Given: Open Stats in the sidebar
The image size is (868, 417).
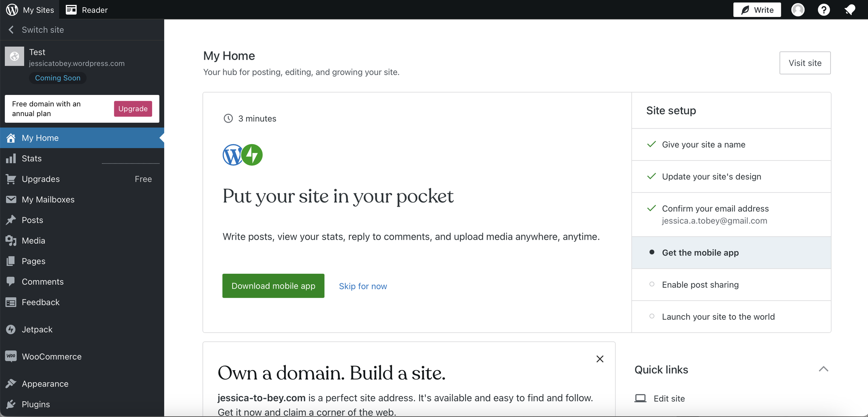Looking at the screenshot, I should pyautogui.click(x=82, y=158).
